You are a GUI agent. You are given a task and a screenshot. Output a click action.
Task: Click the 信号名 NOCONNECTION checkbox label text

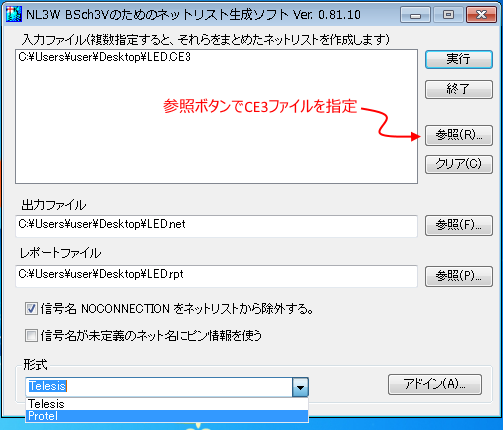(x=177, y=309)
